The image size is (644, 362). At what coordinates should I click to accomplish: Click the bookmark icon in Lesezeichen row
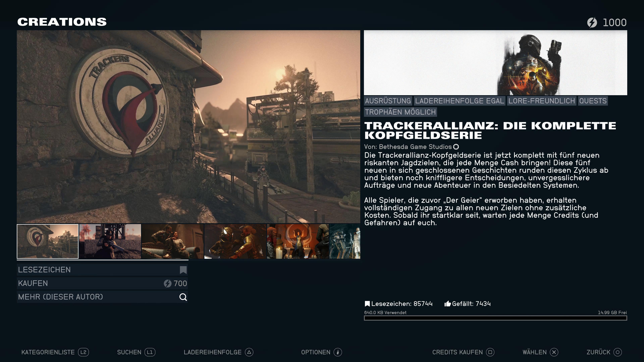[183, 270]
